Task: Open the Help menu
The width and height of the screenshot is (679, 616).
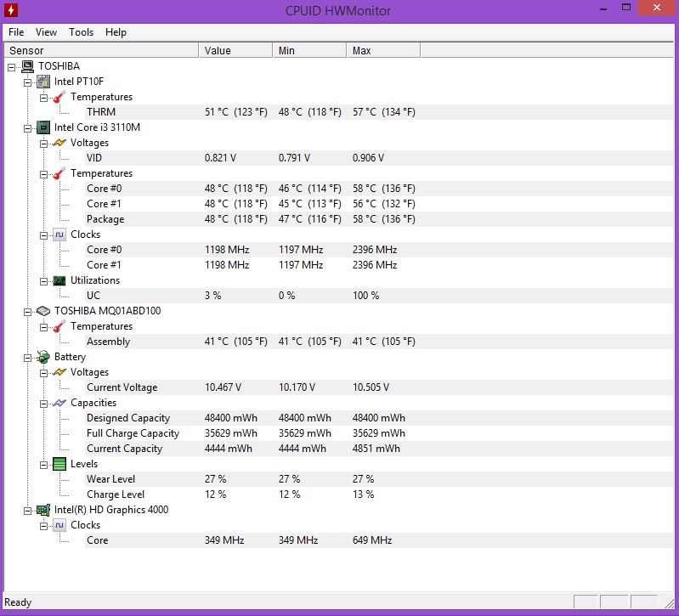Action: [x=116, y=32]
